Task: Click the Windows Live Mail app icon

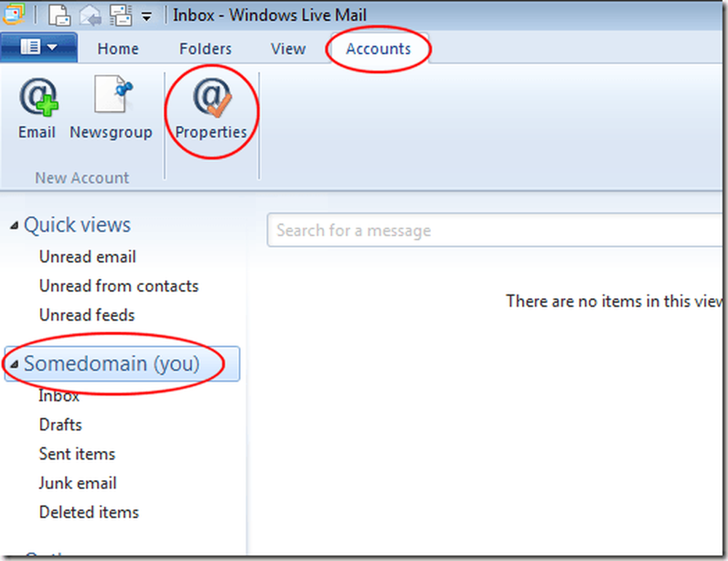Action: [x=13, y=15]
